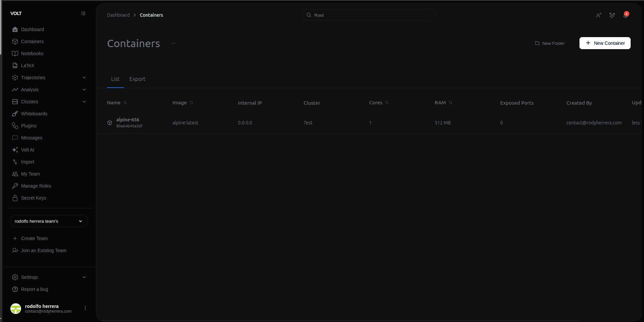644x322 pixels.
Task: Toggle the RAM column sort order
Action: point(451,103)
